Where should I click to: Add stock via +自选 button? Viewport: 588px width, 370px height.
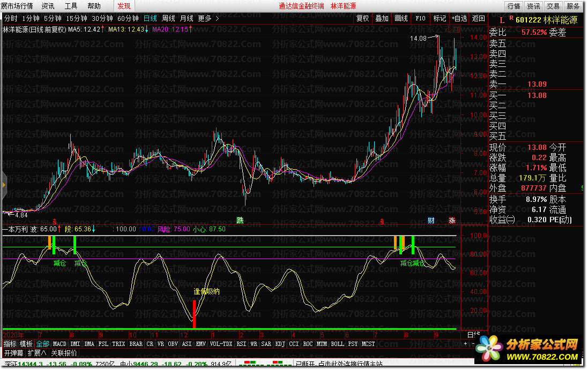click(x=459, y=18)
